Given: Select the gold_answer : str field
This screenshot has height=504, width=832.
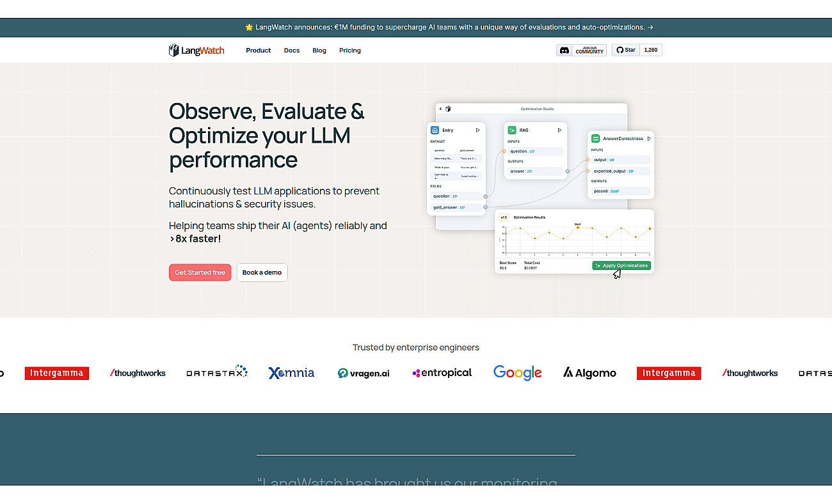Looking at the screenshot, I should [x=456, y=207].
